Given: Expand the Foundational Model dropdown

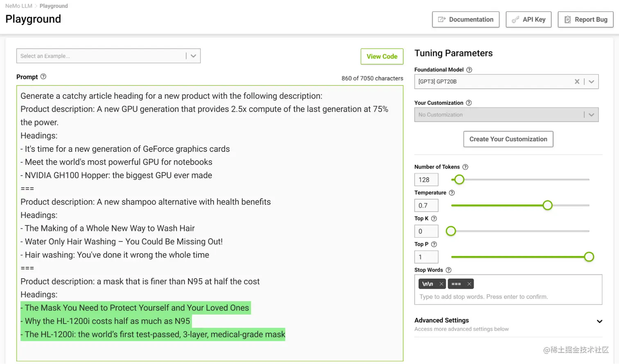Looking at the screenshot, I should click(591, 81).
